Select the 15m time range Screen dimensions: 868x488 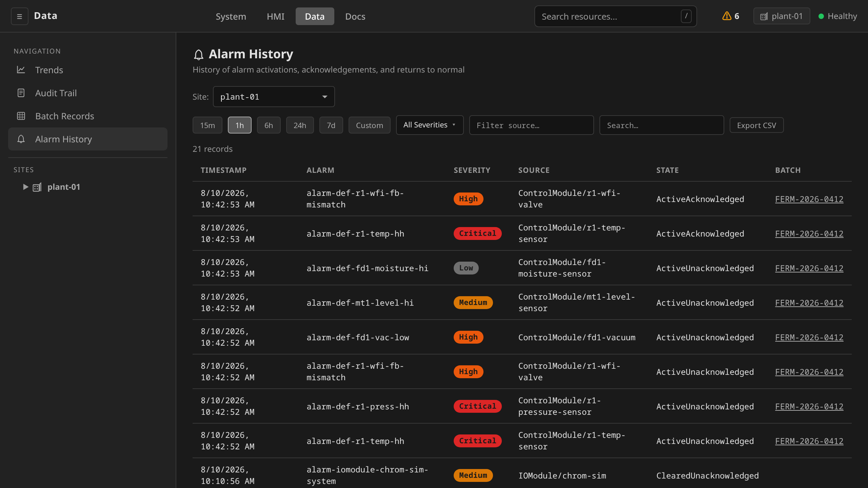point(208,125)
